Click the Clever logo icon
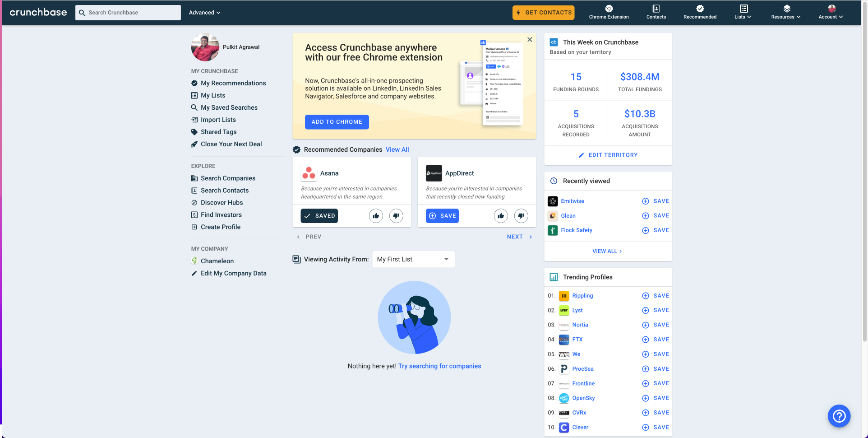Viewport: 868px width, 438px height. (564, 427)
